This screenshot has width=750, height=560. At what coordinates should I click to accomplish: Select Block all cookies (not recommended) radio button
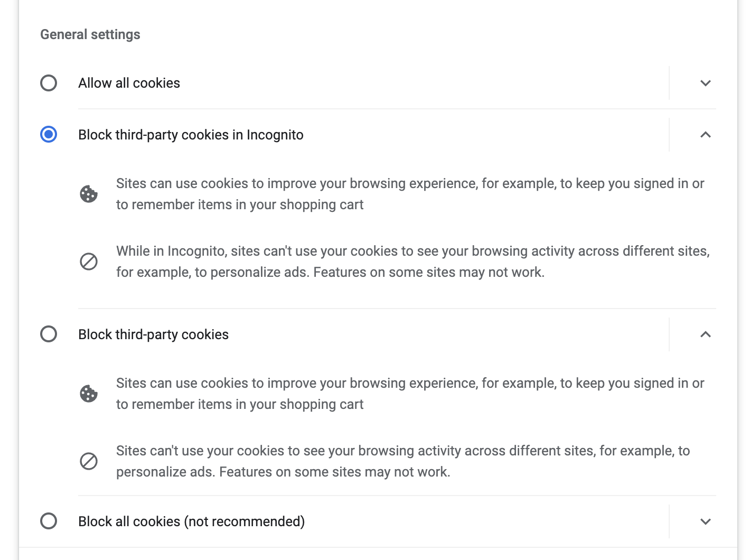click(49, 521)
